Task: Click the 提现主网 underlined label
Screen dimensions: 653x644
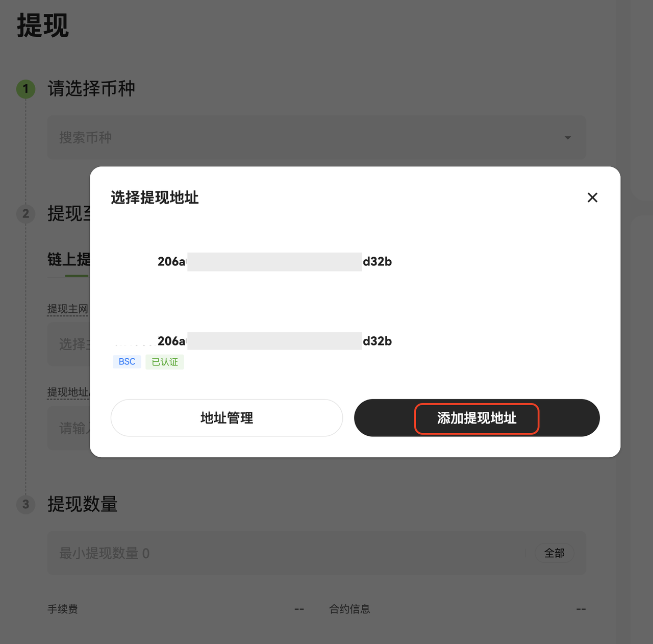Action: [67, 309]
